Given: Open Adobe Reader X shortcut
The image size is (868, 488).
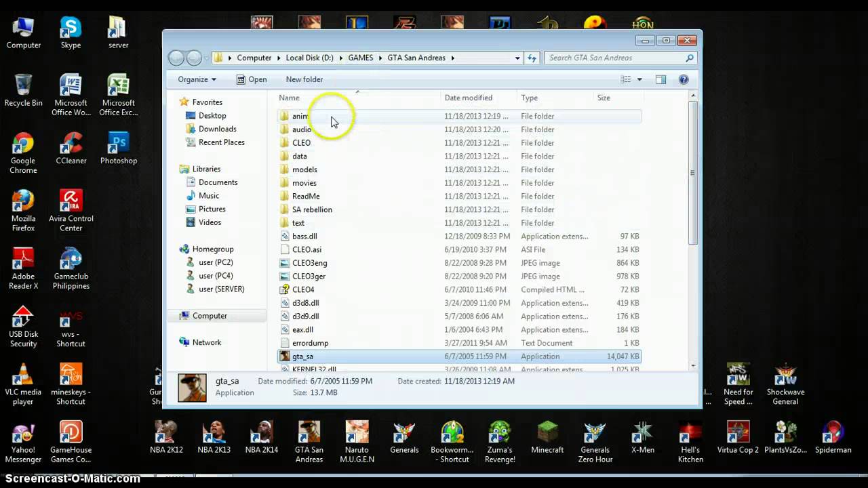Looking at the screenshot, I should pyautogui.click(x=23, y=268).
